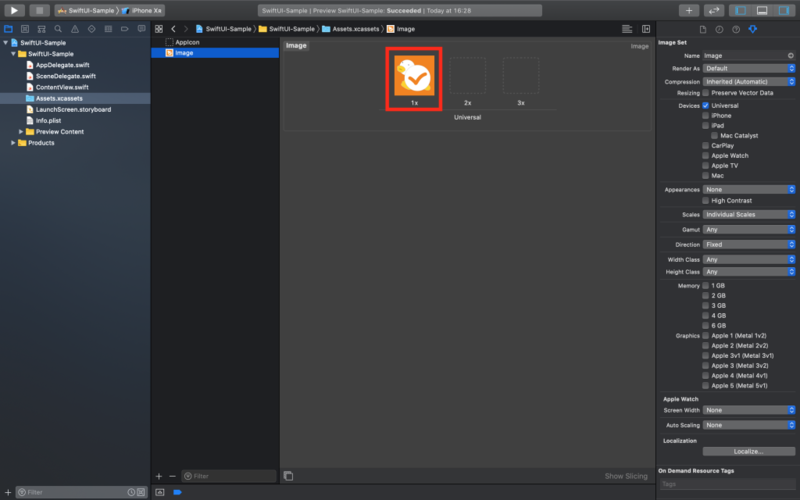Expand the Products folder

[x=13, y=143]
